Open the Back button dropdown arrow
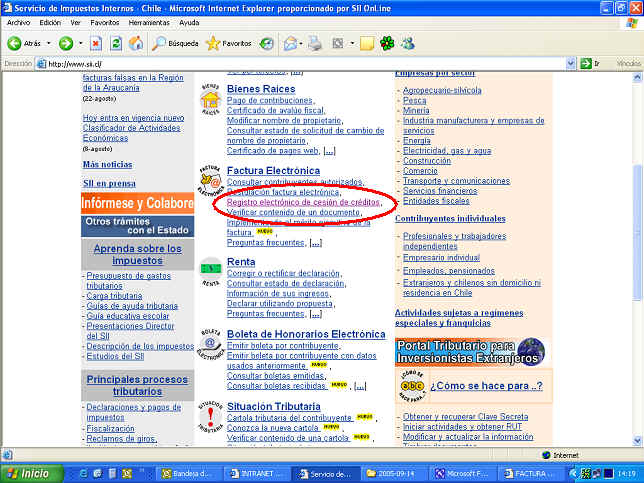The image size is (644, 483). click(49, 43)
